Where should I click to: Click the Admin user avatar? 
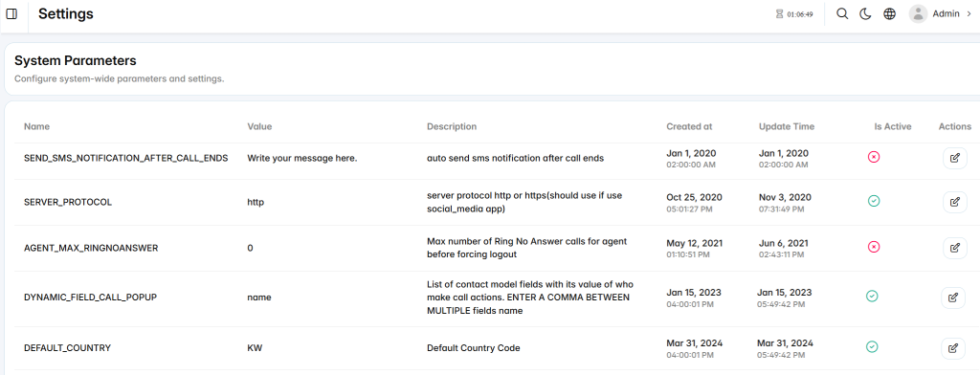point(918,13)
